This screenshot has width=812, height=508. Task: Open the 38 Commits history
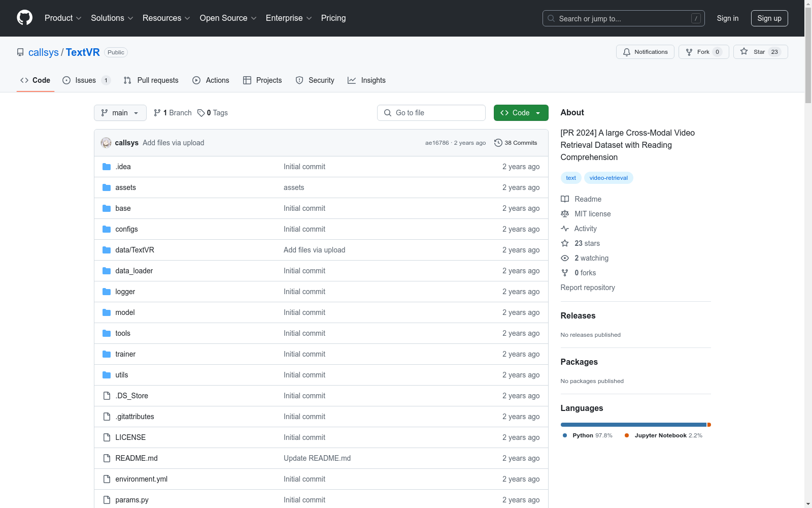(516, 143)
